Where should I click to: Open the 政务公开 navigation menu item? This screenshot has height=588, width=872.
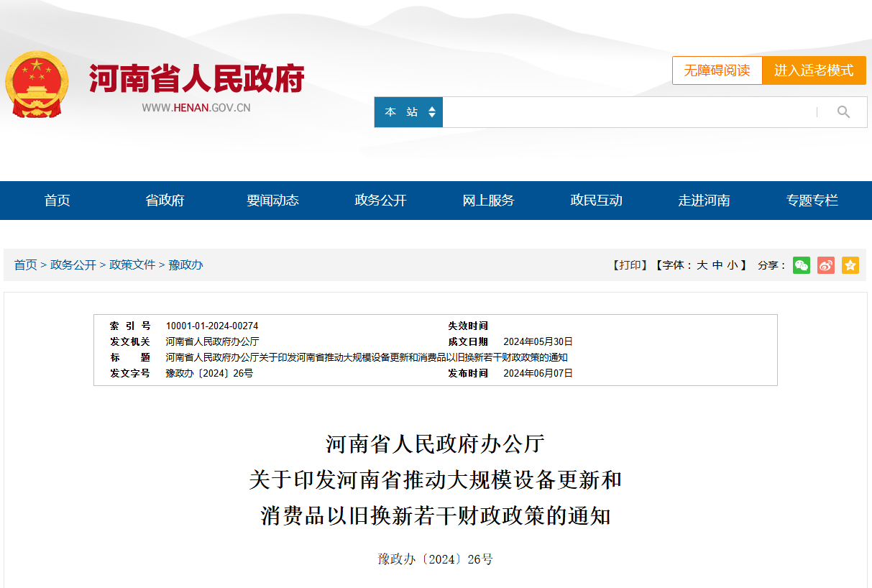tap(381, 201)
